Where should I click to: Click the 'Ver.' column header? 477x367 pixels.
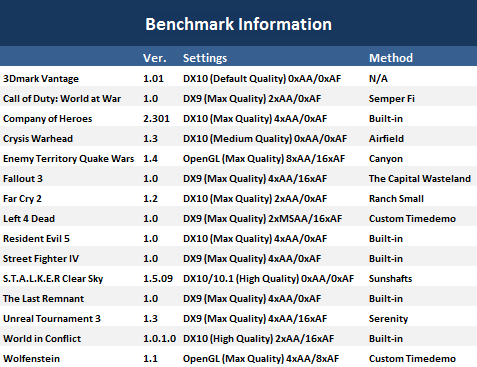point(155,58)
